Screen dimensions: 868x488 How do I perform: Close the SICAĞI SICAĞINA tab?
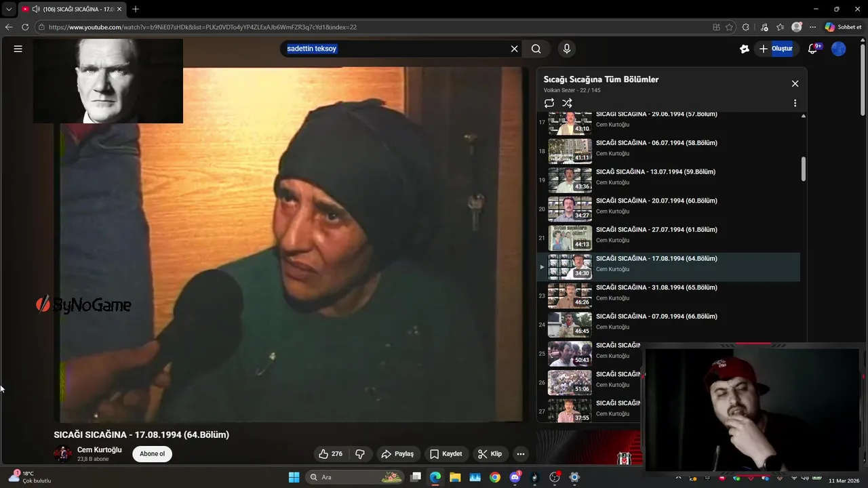119,9
